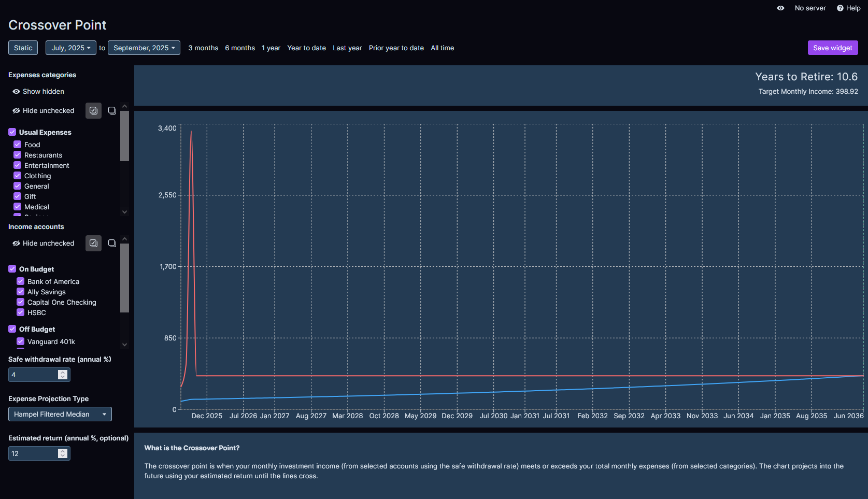
Task: Uncheck the Vanguard 401k account
Action: (x=21, y=341)
